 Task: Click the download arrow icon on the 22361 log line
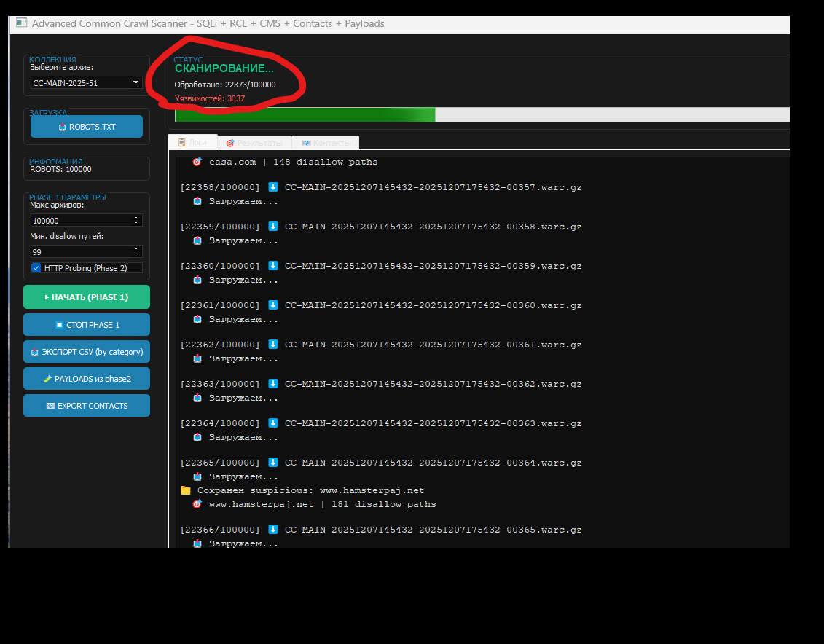pyautogui.click(x=272, y=305)
